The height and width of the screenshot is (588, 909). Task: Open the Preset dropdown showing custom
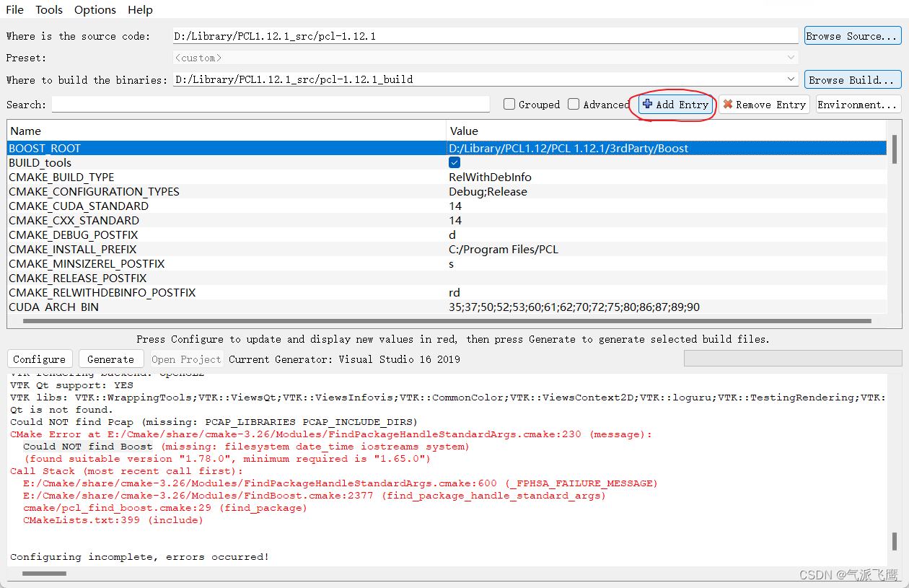click(790, 57)
